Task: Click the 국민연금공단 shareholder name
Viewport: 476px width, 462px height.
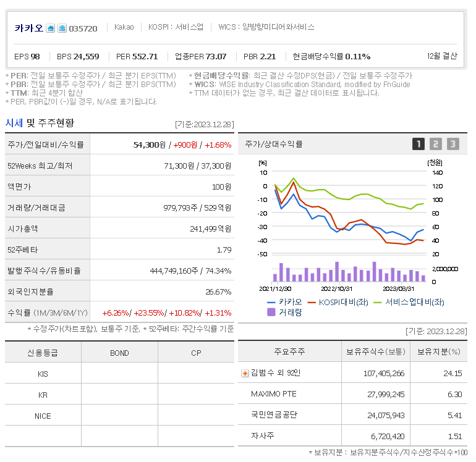Action: (x=274, y=414)
